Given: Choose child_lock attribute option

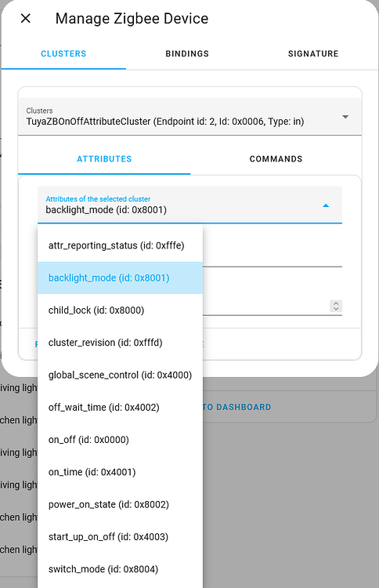Looking at the screenshot, I should coord(120,310).
